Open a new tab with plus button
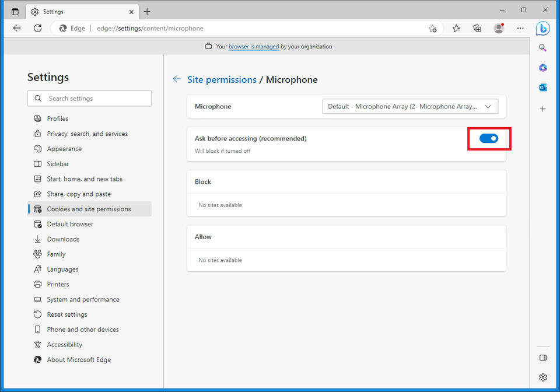560x392 pixels. pos(147,12)
